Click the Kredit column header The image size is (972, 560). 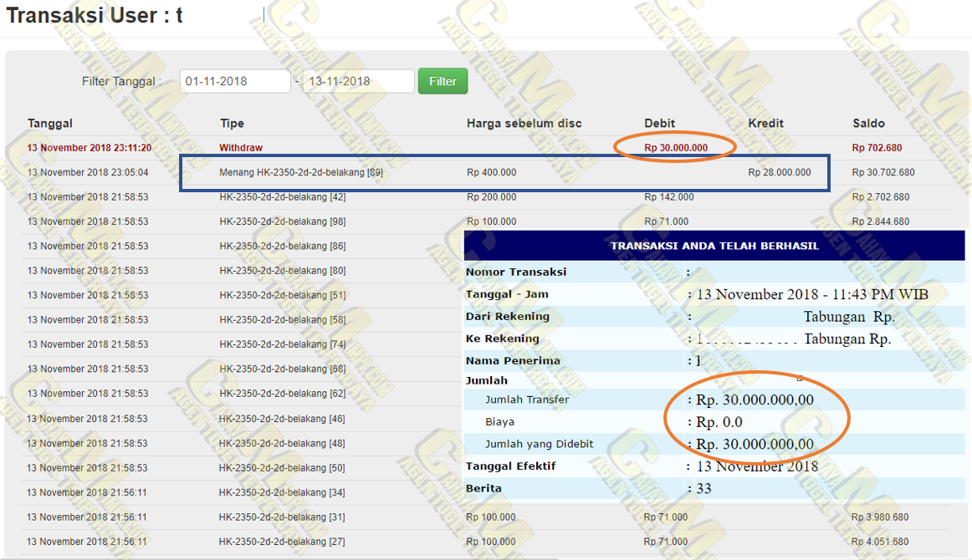pyautogui.click(x=765, y=123)
